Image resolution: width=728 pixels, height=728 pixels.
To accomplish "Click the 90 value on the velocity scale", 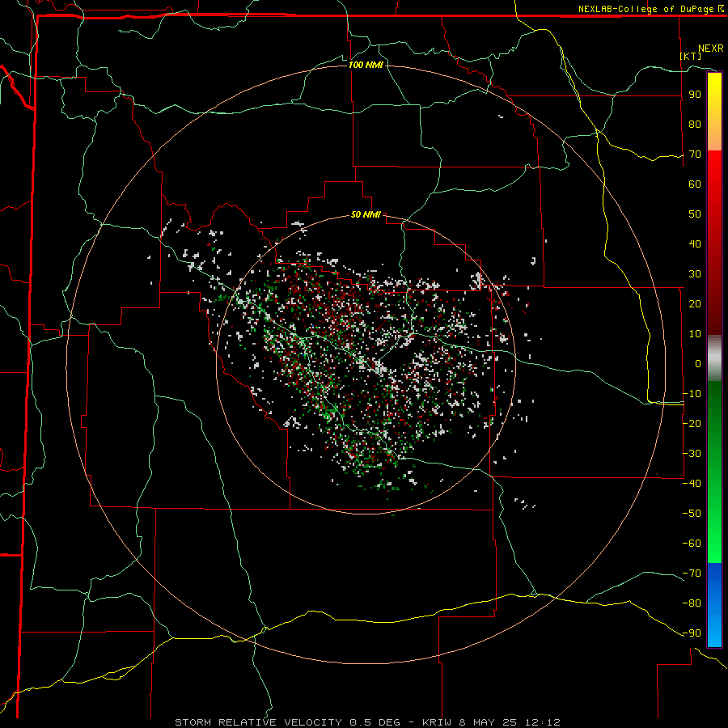I will [695, 95].
